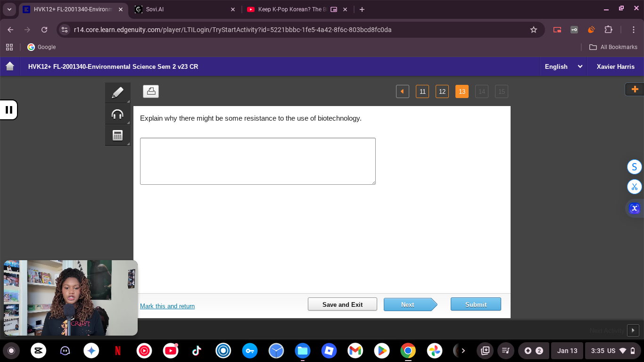The image size is (644, 362).
Task: Open the calculator tool
Action: [117, 135]
